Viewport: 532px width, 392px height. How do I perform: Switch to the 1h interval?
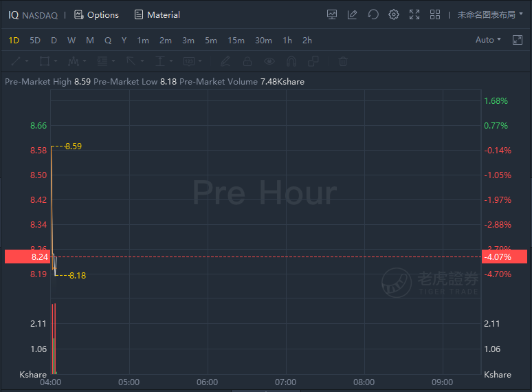click(287, 41)
